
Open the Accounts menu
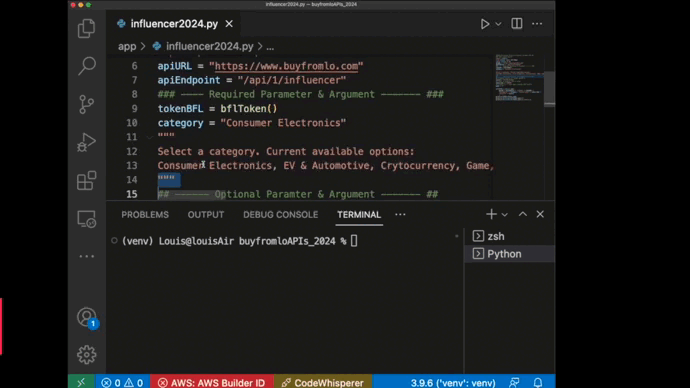87,317
